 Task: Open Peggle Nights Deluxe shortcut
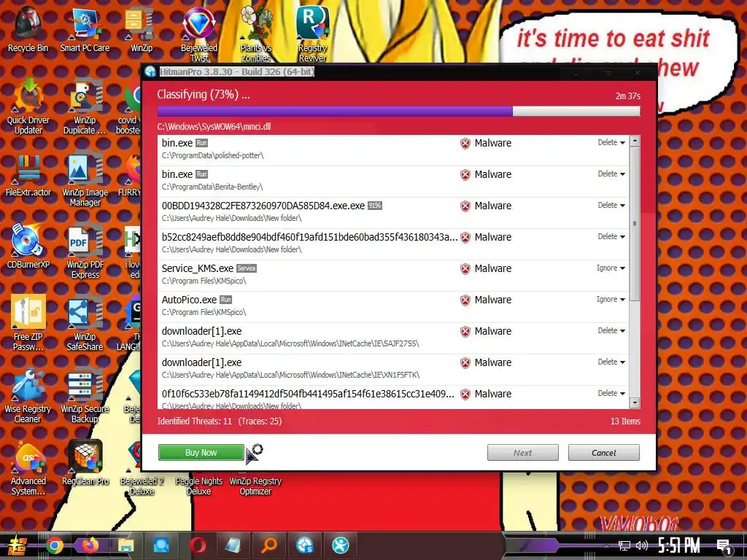pyautogui.click(x=198, y=486)
